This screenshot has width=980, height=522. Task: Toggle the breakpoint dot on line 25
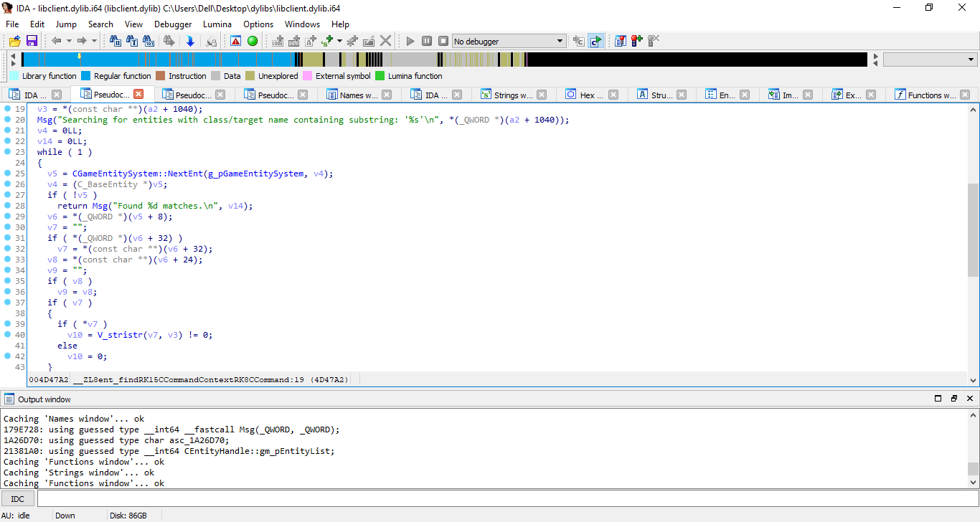[7, 174]
